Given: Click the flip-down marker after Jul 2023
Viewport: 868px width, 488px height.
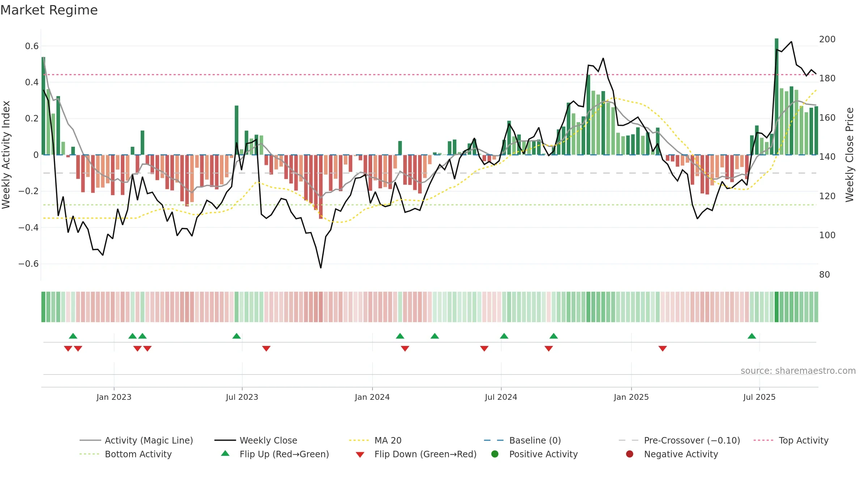Looking at the screenshot, I should point(266,348).
